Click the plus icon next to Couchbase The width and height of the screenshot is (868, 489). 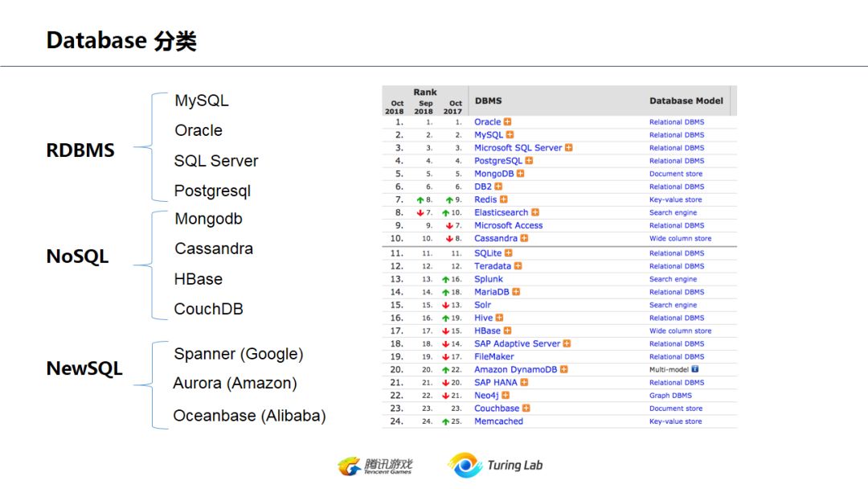coord(526,408)
